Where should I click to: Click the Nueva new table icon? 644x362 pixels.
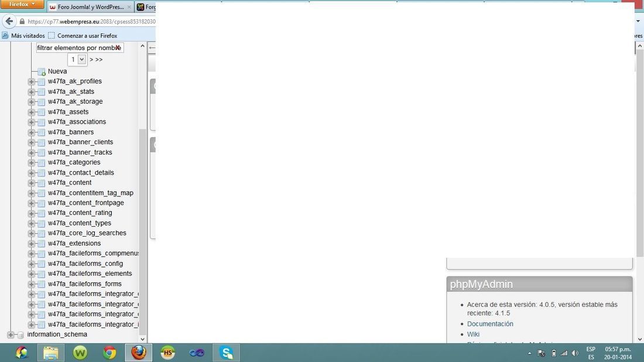pyautogui.click(x=42, y=72)
